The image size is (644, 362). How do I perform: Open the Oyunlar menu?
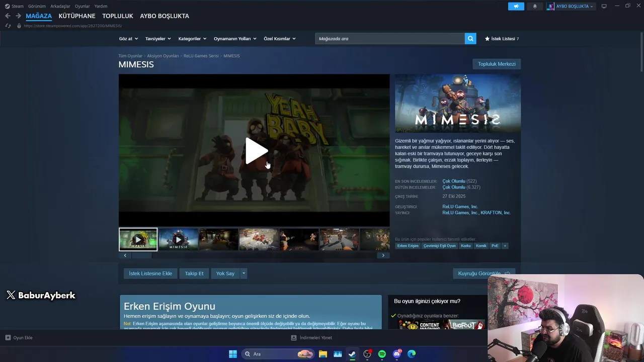pos(83,6)
